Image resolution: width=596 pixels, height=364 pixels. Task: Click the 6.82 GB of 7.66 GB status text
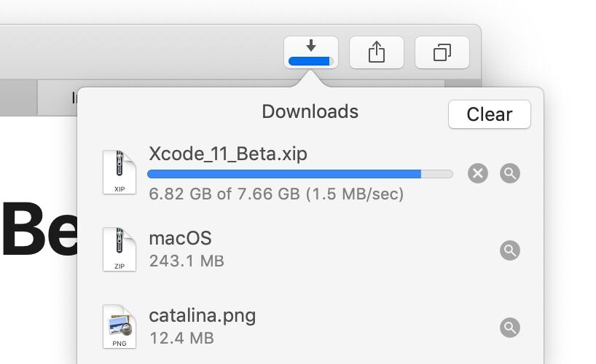tap(276, 194)
